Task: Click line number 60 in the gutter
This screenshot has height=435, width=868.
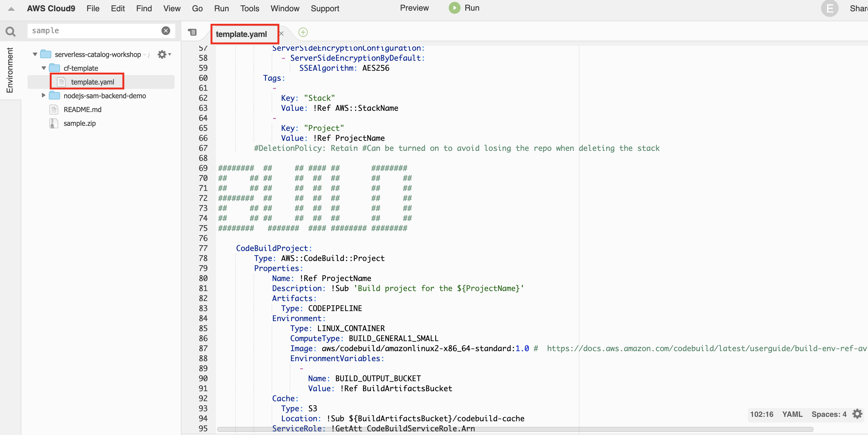Action: click(203, 78)
